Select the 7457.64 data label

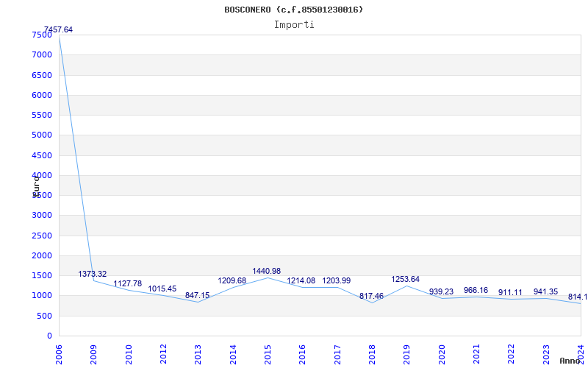pyautogui.click(x=58, y=29)
